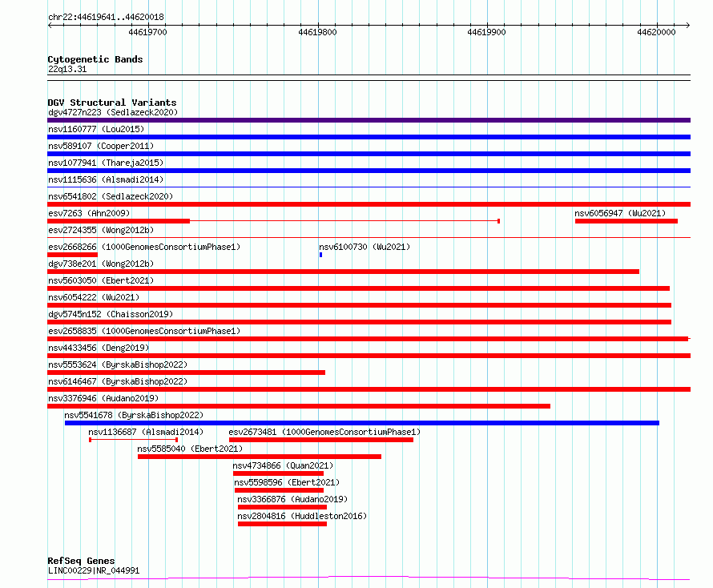Click the esv7263 (Ahn2009) label
This screenshot has width=713, height=588.
pos(89,213)
